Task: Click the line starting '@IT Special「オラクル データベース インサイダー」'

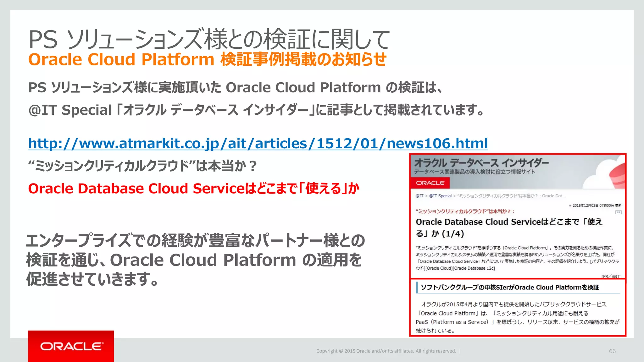Action: point(256,110)
